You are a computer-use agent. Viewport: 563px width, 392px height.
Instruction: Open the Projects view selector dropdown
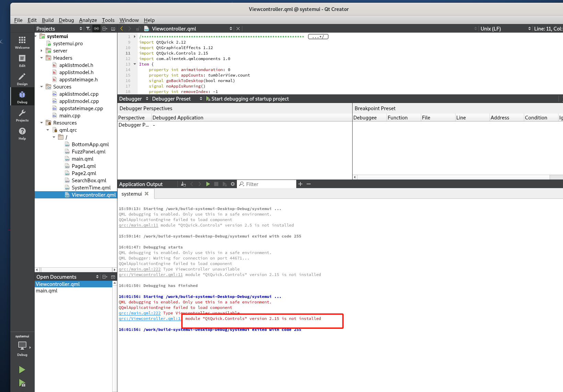[x=59, y=28]
